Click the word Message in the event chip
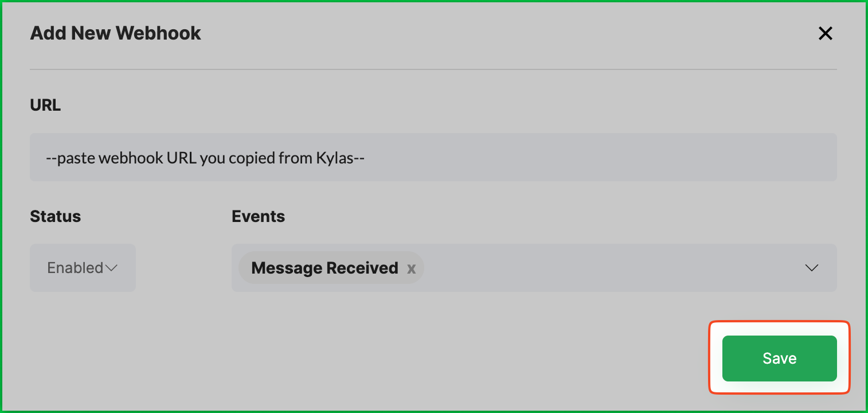Screen dimensions: 868x413 [286, 268]
